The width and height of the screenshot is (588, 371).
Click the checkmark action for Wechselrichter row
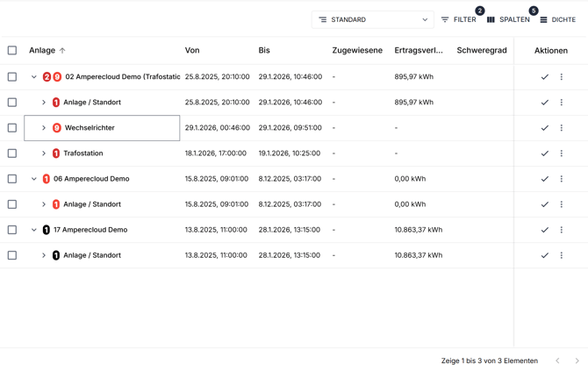544,128
